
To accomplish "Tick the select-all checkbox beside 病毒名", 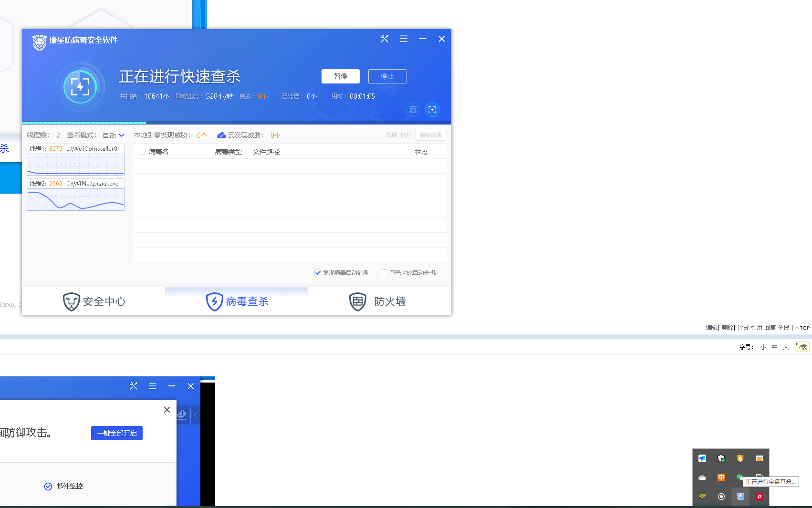I will (x=142, y=152).
